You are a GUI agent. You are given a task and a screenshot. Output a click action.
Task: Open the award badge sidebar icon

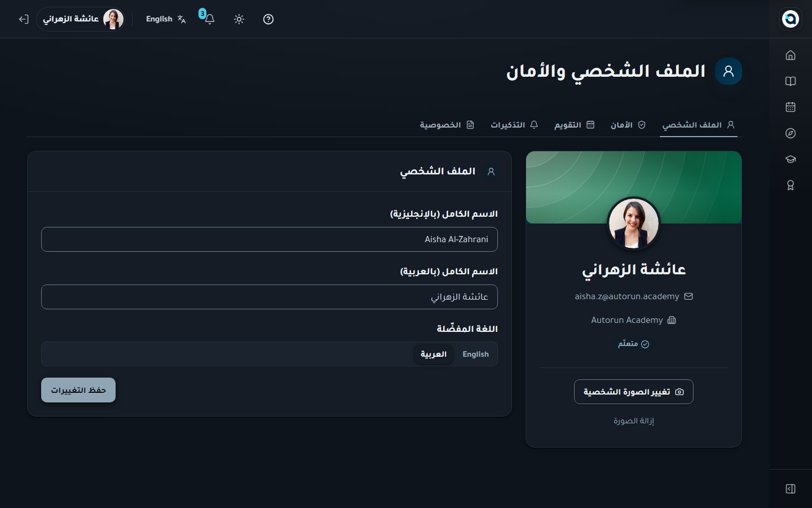click(x=790, y=185)
